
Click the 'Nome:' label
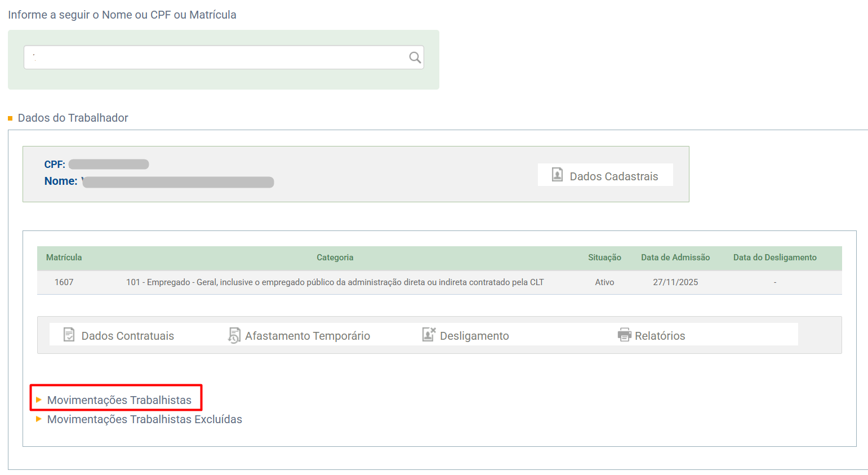[61, 181]
